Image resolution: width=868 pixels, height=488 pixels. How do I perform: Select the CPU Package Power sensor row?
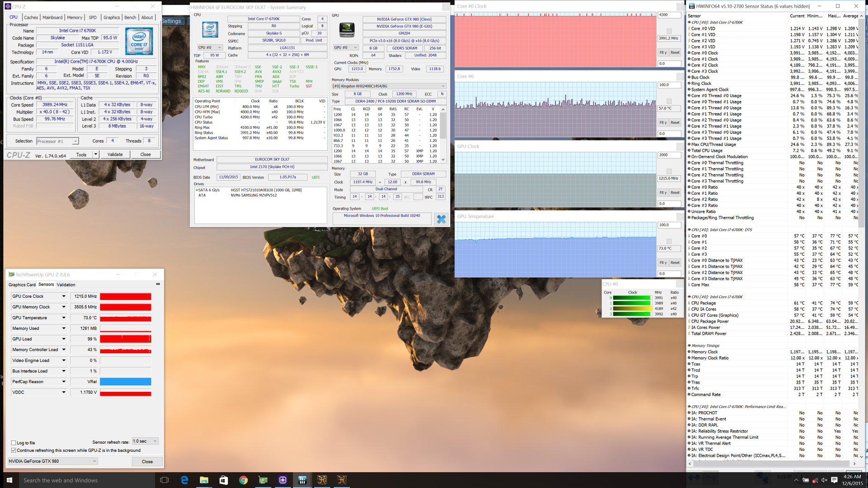tap(773, 321)
